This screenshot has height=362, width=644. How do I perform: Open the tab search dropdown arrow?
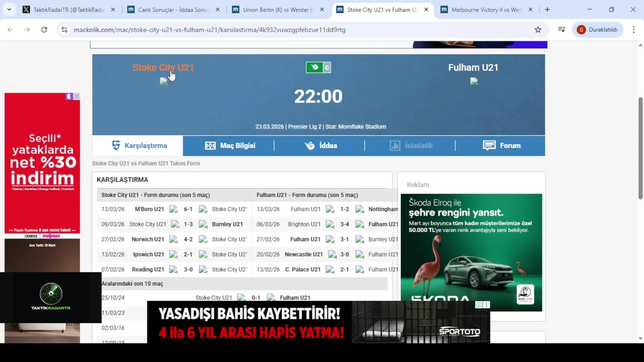[9, 10]
